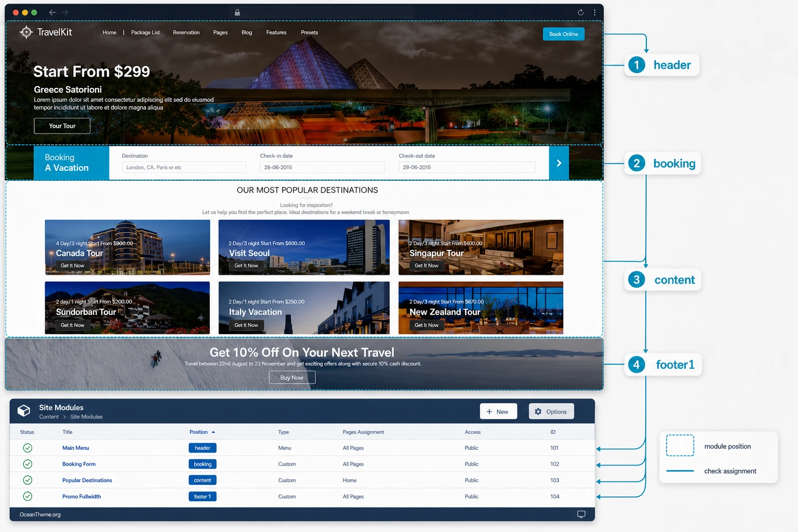Click the Check-out date field
Viewport: 798px width, 532px height.
[x=467, y=167]
